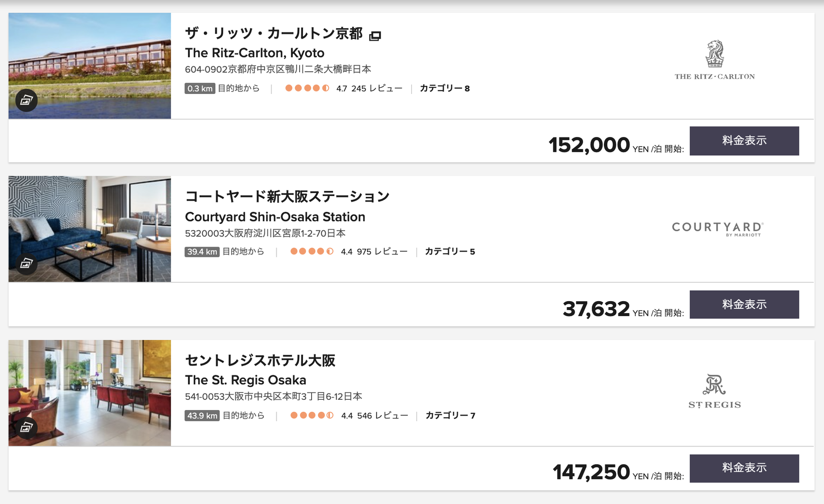Click the Ritz-Carlton Kyoto rating dots
Viewport: 824px width, 504px height.
[307, 88]
